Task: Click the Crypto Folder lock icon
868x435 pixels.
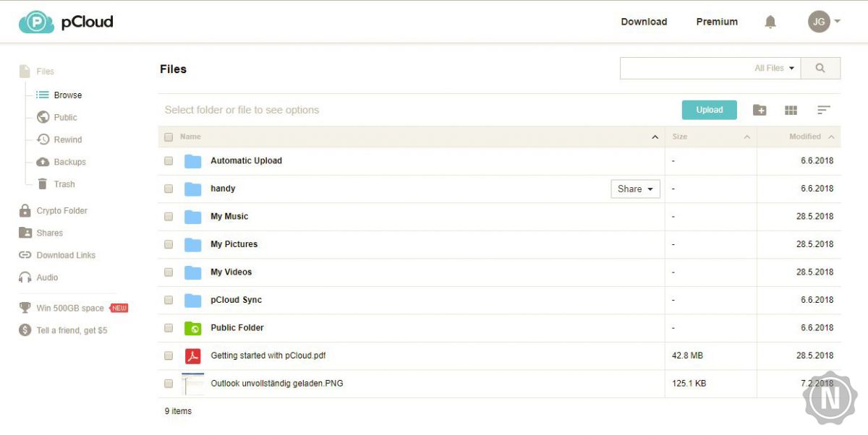Action: 25,210
